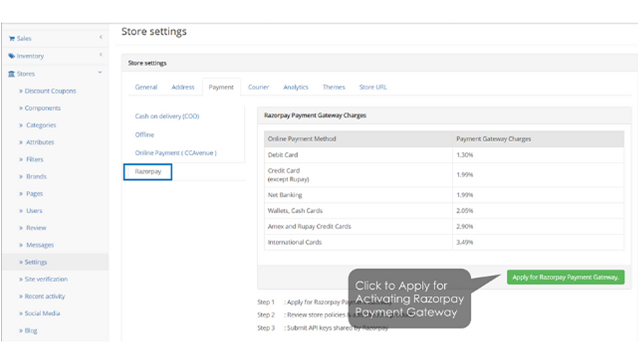Go to Categories in sidebar
This screenshot has height=360, width=640.
pos(41,125)
